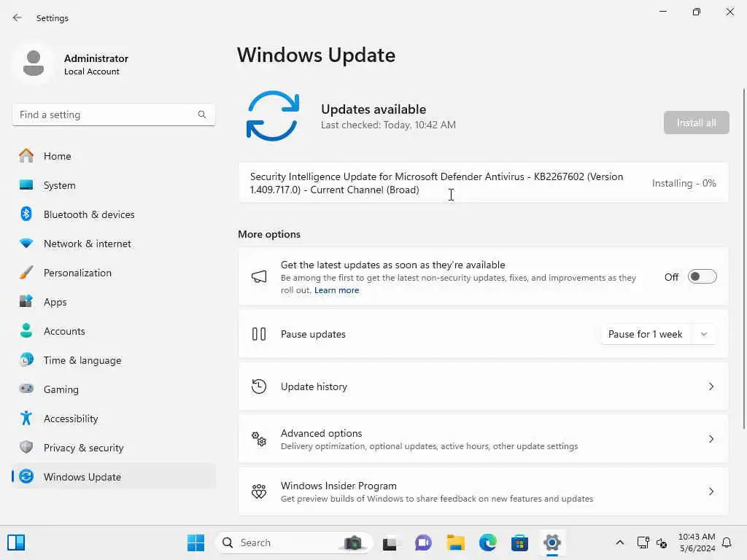Open the notification bell in system tray
The image size is (747, 560).
click(x=727, y=542)
